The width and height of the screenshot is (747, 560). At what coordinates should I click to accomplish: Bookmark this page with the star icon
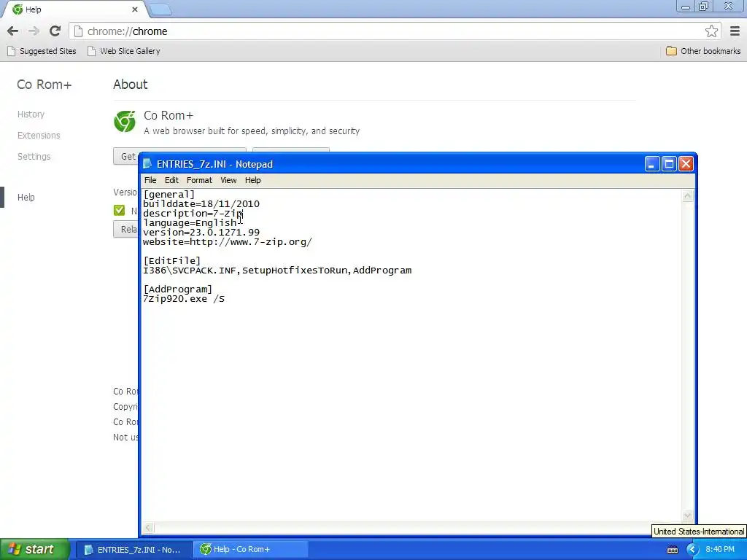click(x=711, y=31)
